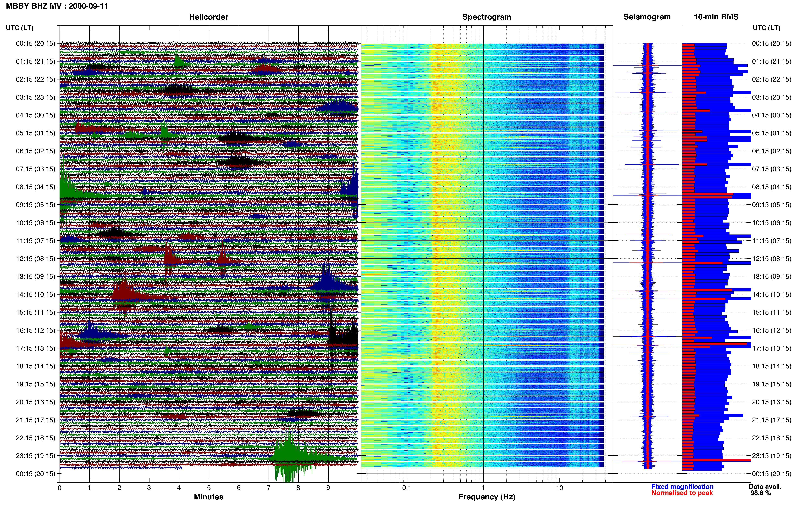The width and height of the screenshot is (812, 508).
Task: Click the right '14:15 (10:15)' time label
Action: [772, 294]
